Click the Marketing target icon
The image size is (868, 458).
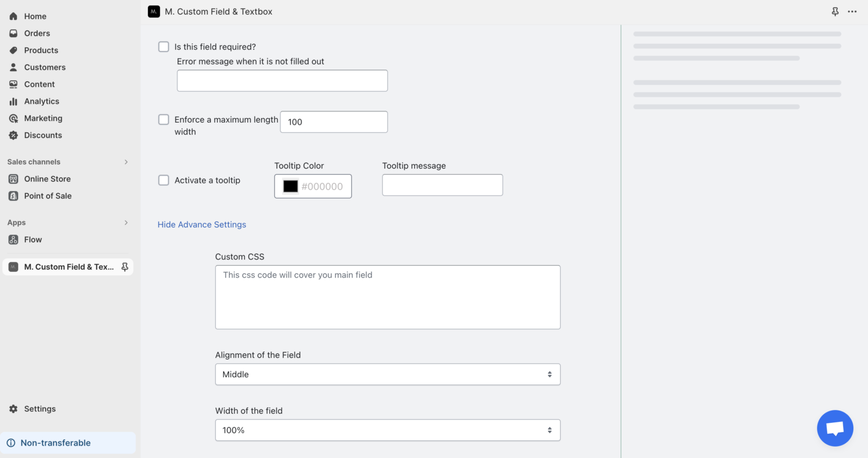click(x=14, y=118)
